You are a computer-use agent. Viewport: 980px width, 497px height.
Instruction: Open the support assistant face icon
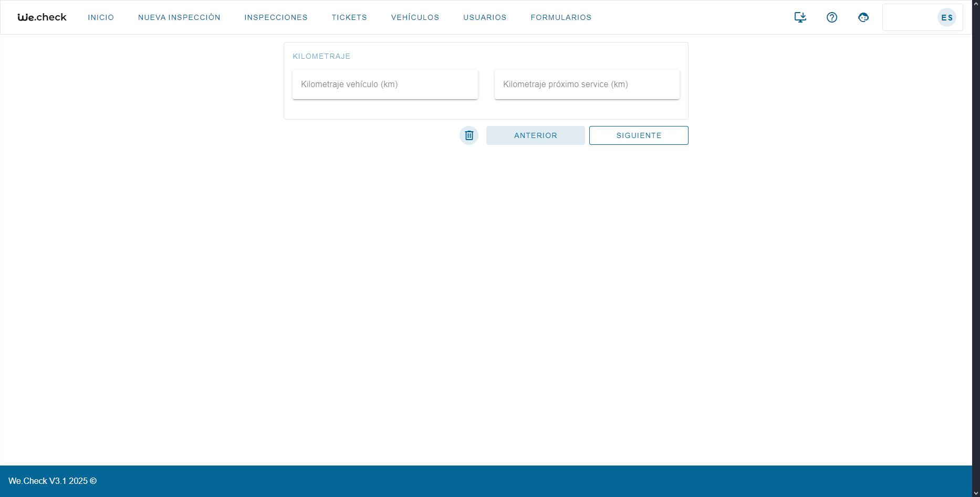pyautogui.click(x=863, y=17)
